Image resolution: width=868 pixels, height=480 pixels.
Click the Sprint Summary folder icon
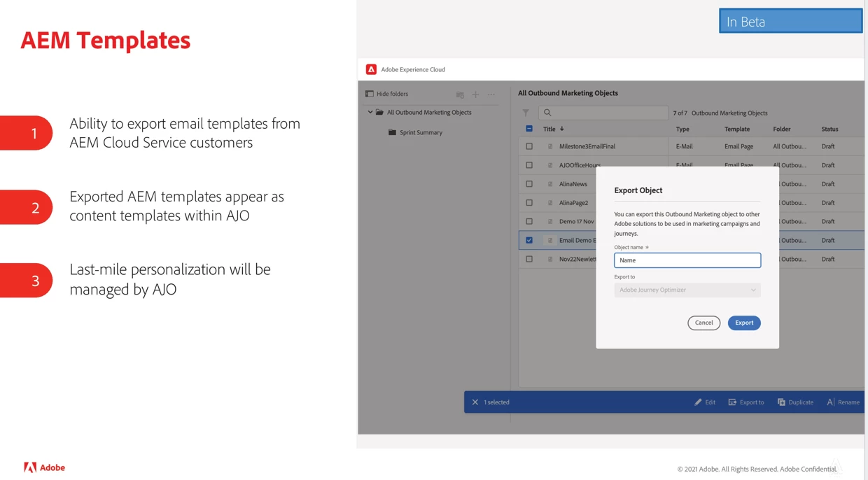tap(392, 132)
